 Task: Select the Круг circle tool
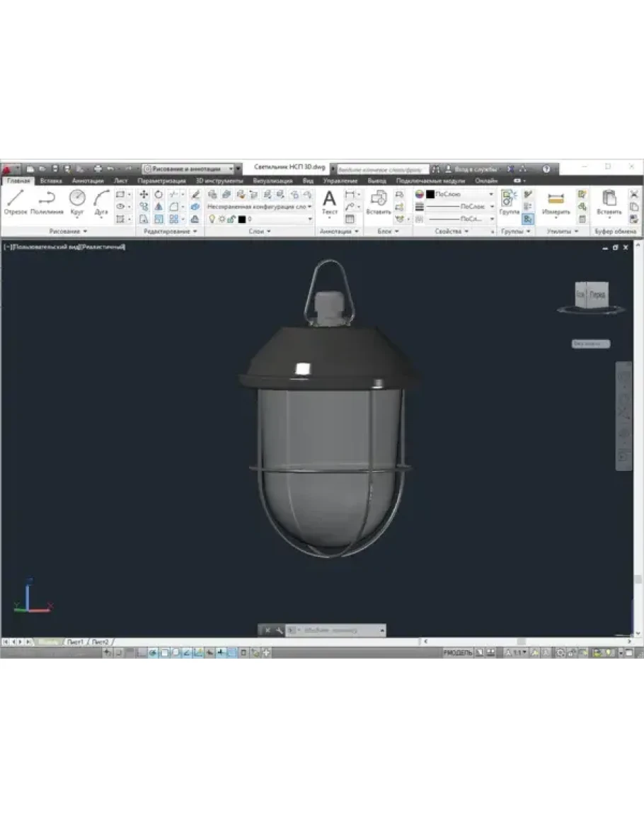[77, 201]
